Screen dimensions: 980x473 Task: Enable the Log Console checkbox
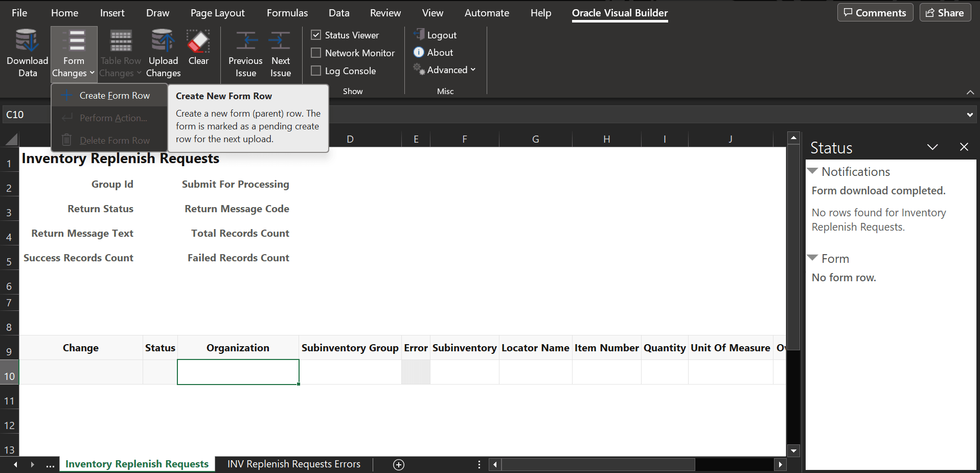click(316, 71)
